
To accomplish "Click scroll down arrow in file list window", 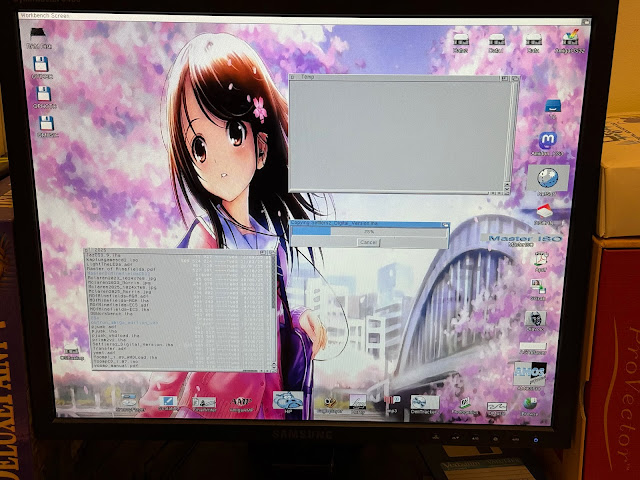I will (272, 366).
